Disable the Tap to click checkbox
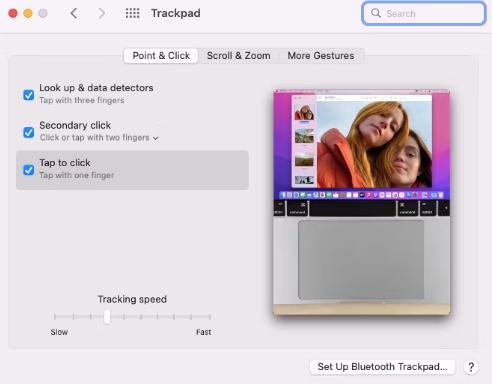The height and width of the screenshot is (384, 492). pos(29,170)
